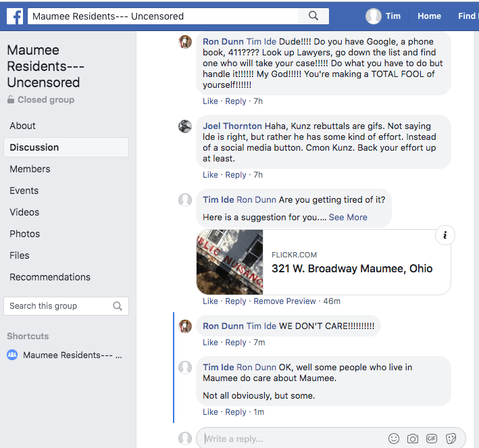Open the Events section in sidebar
Viewport: 479px width, 448px height.
24,191
